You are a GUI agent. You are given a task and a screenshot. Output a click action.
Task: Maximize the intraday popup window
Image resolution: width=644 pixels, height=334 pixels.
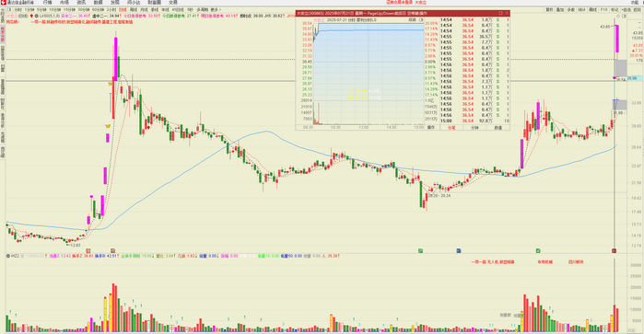[500, 13]
